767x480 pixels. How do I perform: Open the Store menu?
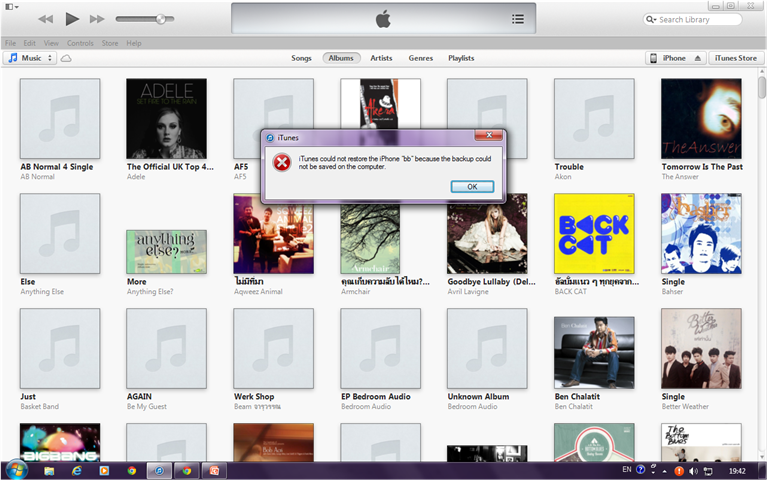coord(110,43)
